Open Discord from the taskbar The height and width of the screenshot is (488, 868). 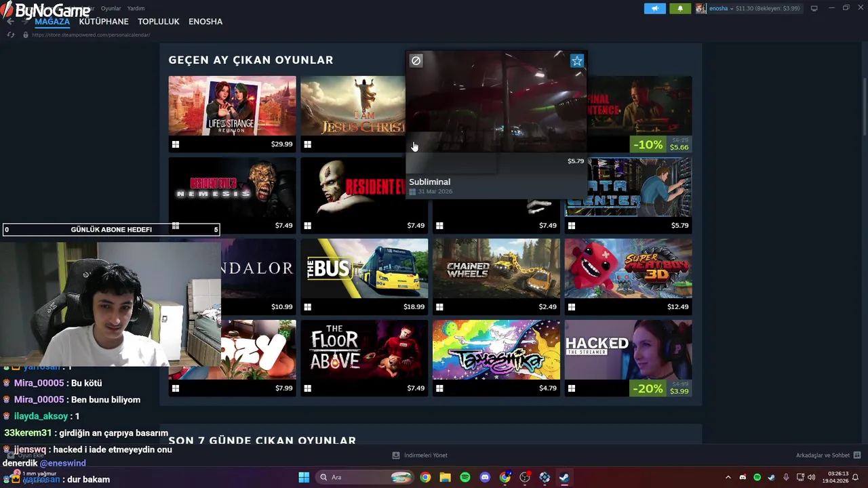click(485, 477)
